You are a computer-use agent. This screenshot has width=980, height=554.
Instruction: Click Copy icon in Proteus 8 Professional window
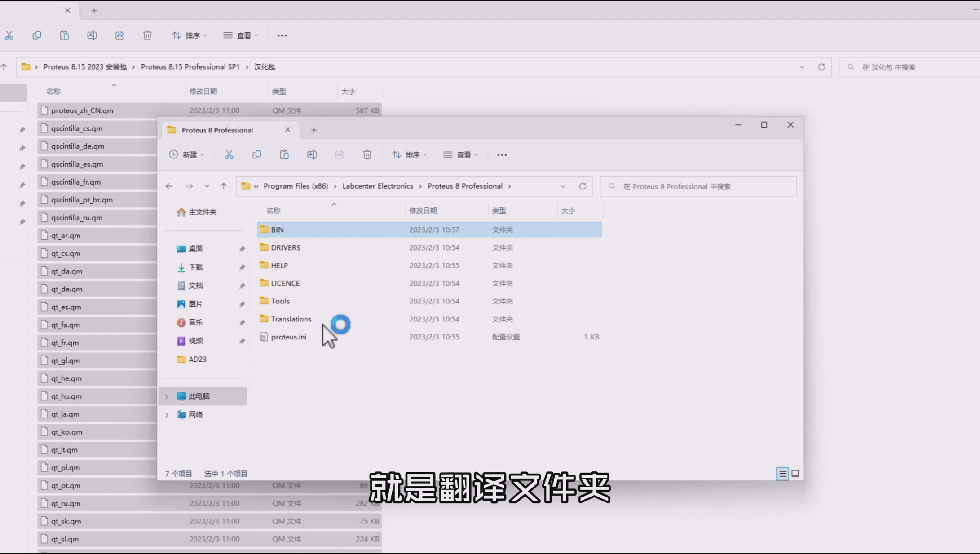click(x=256, y=154)
